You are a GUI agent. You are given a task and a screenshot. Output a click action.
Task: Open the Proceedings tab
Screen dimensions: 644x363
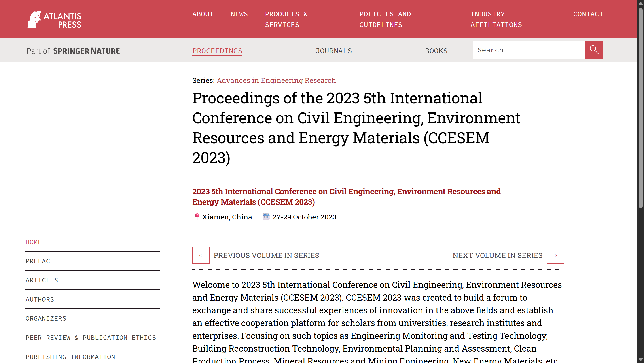click(x=217, y=51)
